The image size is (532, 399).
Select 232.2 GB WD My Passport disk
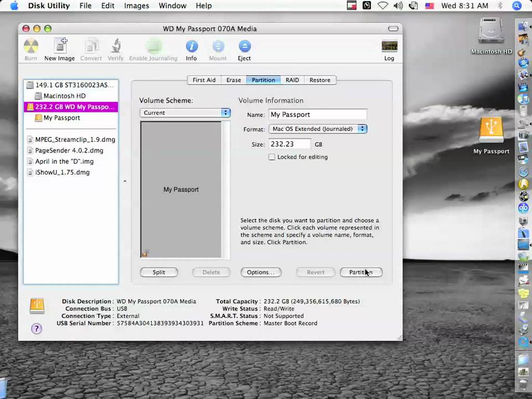pos(71,107)
